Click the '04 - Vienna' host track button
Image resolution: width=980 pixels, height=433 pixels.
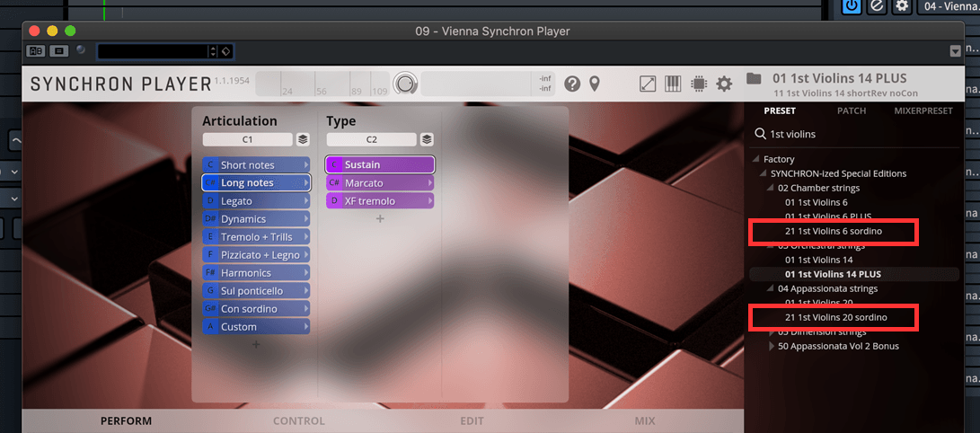(949, 6)
